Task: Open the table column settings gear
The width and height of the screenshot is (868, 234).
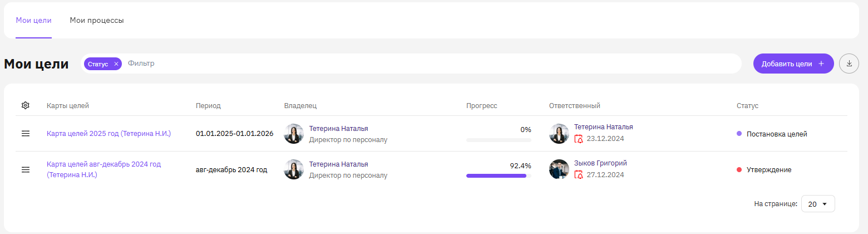Action: pyautogui.click(x=25, y=105)
